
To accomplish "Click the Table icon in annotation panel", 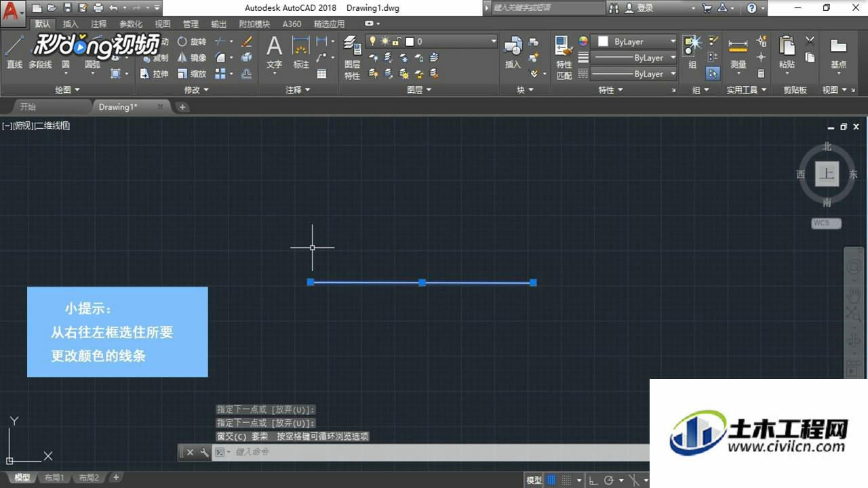I will tap(321, 74).
